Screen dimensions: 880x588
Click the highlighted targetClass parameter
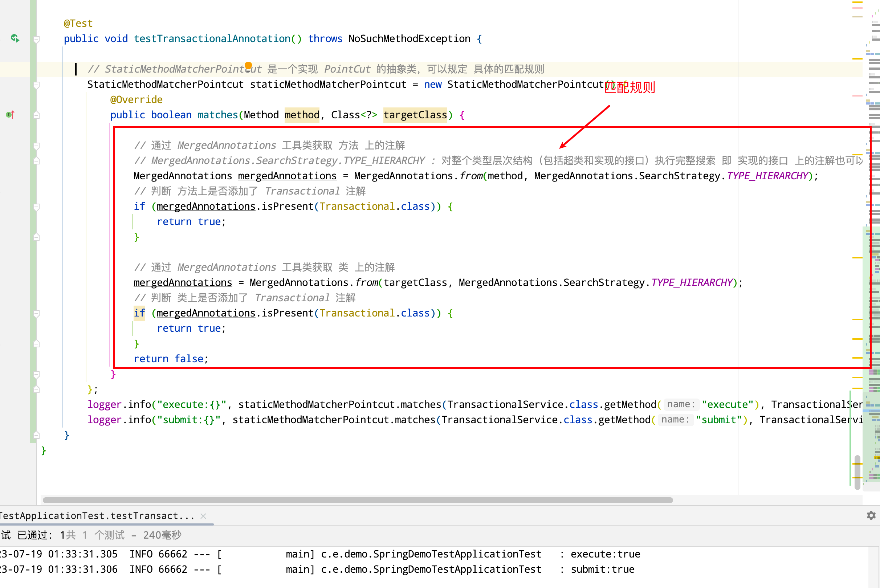click(415, 115)
